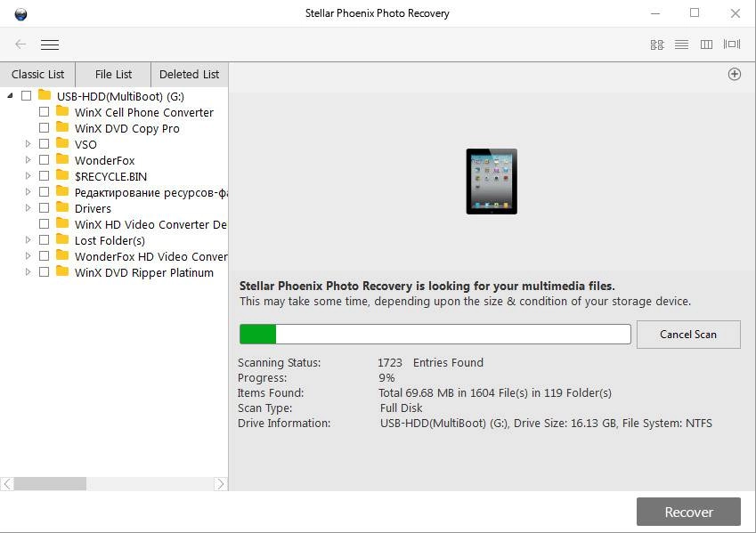
Task: Select the Drivers label
Action: click(93, 209)
